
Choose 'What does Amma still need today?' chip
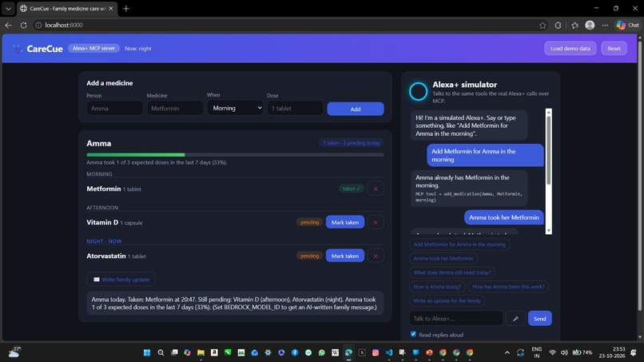[451, 272]
